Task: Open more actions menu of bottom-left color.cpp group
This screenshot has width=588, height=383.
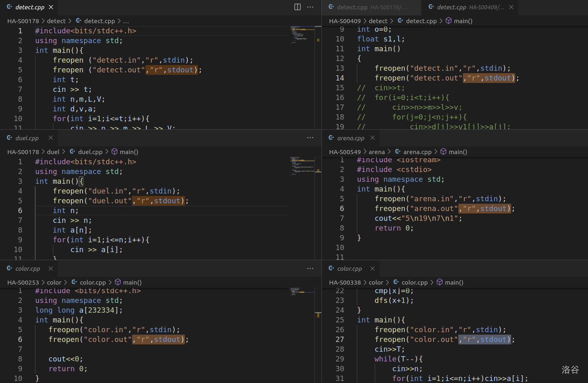Action: click(x=310, y=268)
